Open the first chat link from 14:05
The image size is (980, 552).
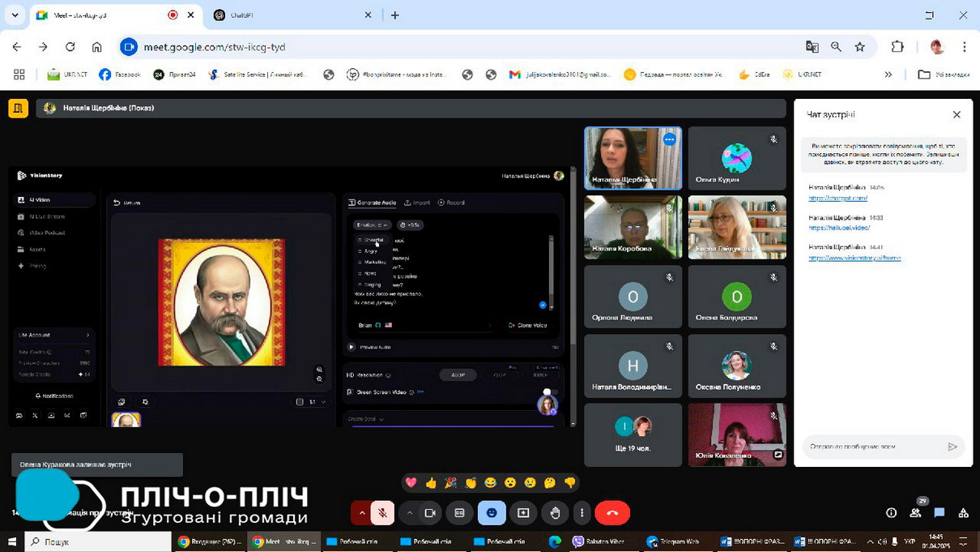837,198
